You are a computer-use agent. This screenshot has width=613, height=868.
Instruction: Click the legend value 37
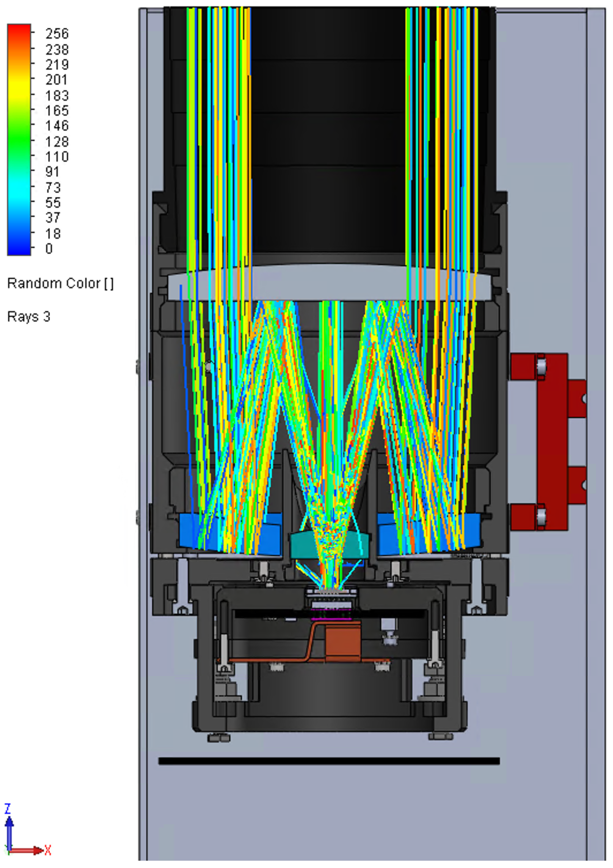pos(53,218)
